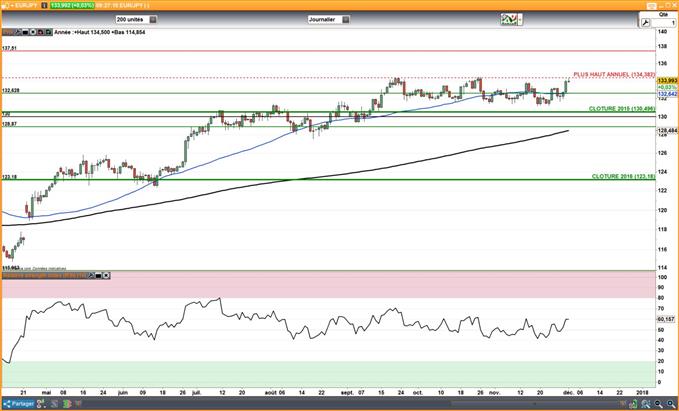Click the first bottom-right toolbar icon

click(624, 404)
